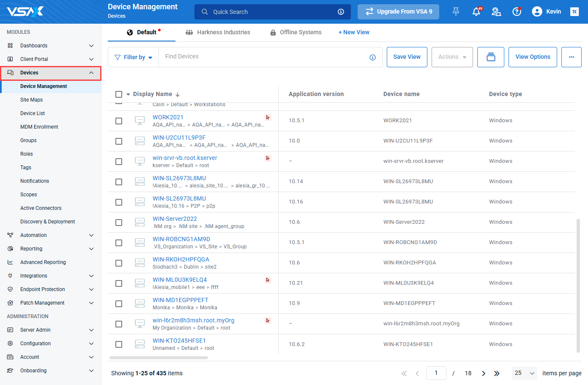Check the box for WIN-MD1EGPPPEFT

click(119, 304)
